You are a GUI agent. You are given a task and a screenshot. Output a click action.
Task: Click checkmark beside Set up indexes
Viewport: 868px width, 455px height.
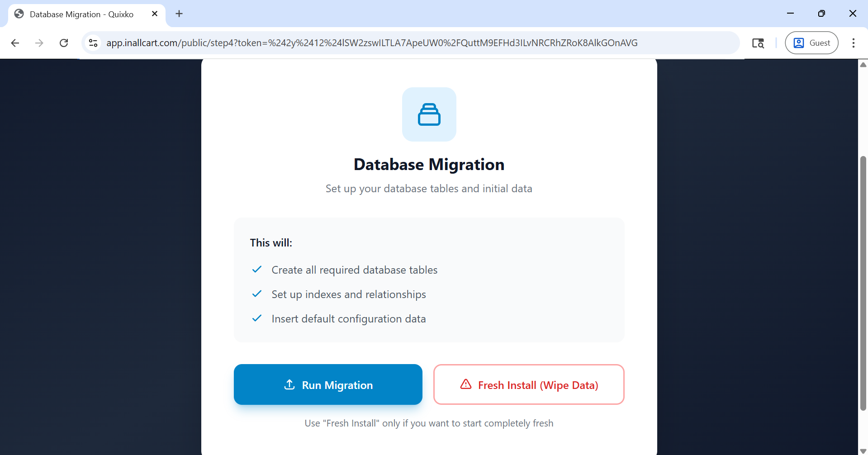[257, 294]
